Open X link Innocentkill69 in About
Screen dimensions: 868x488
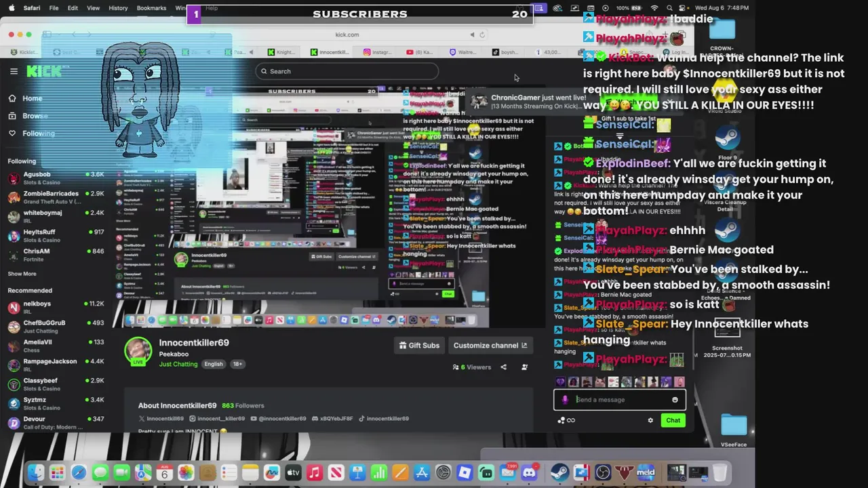pyautogui.click(x=161, y=419)
